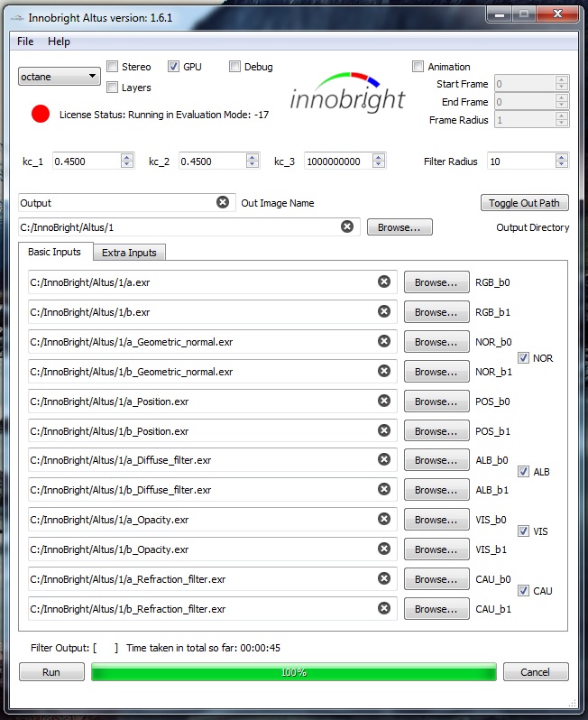The height and width of the screenshot is (720, 588).
Task: Browse for the CAU_b0 file
Action: [x=436, y=578]
